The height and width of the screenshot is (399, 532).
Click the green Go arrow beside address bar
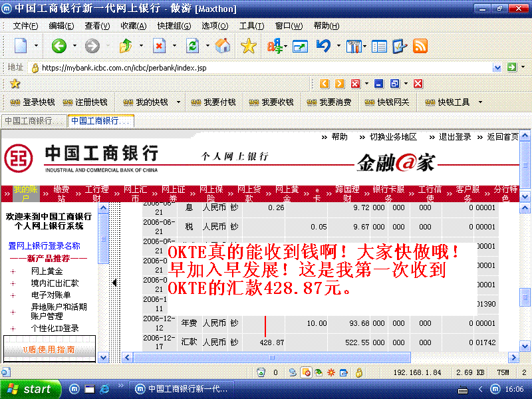tap(511, 67)
